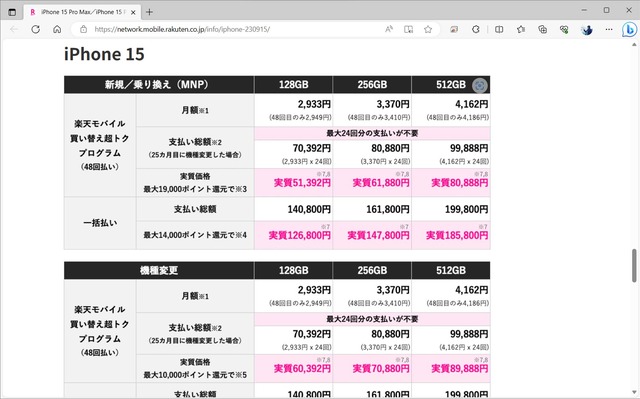Click 4,162円 monthly price in 機種変更 table
This screenshot has height=399, width=640.
tap(471, 290)
